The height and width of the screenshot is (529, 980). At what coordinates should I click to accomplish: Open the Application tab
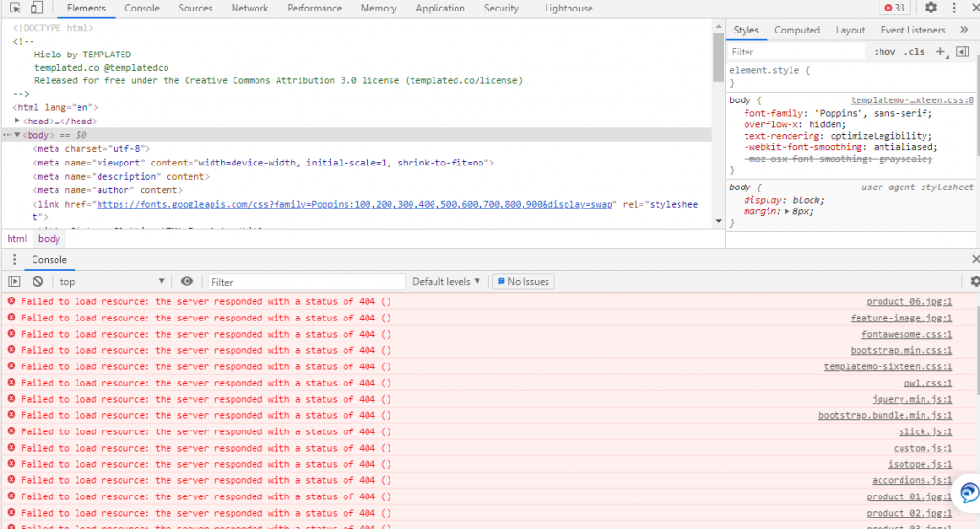pyautogui.click(x=440, y=8)
